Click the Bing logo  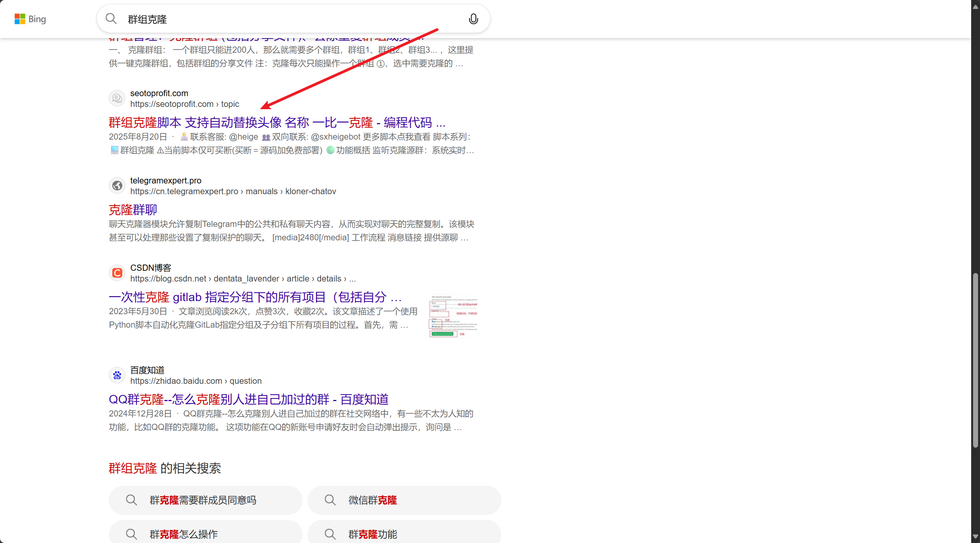tap(30, 19)
